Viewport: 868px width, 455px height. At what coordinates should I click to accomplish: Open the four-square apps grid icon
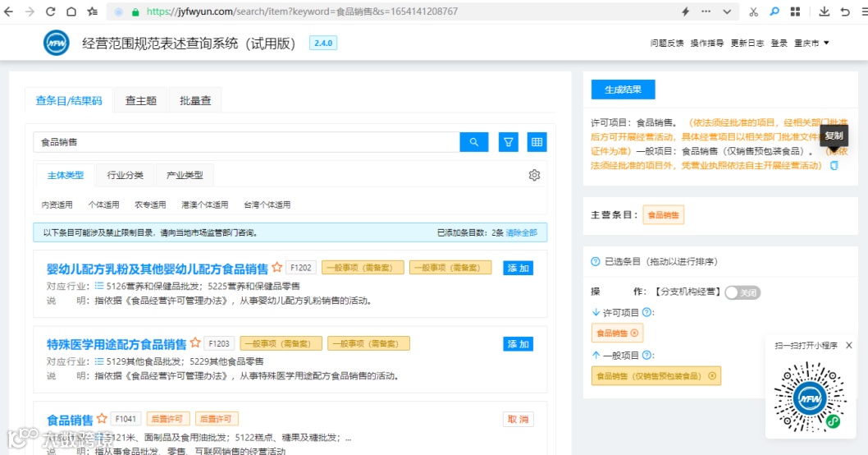(x=796, y=11)
